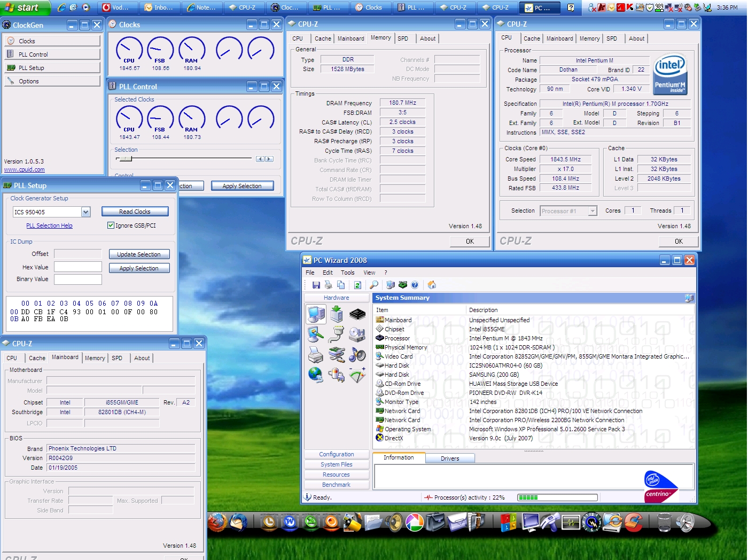The image size is (748, 560).
Task: Click Apply Selection button in PLL Control window
Action: point(243,186)
